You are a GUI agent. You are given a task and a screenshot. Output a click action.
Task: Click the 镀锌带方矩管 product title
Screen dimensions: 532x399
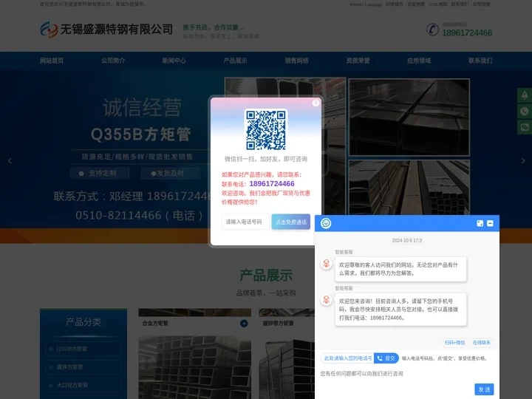tap(278, 324)
